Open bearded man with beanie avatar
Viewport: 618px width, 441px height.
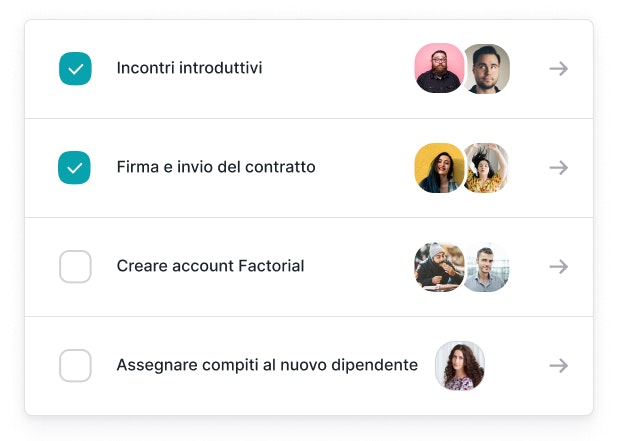(438, 267)
